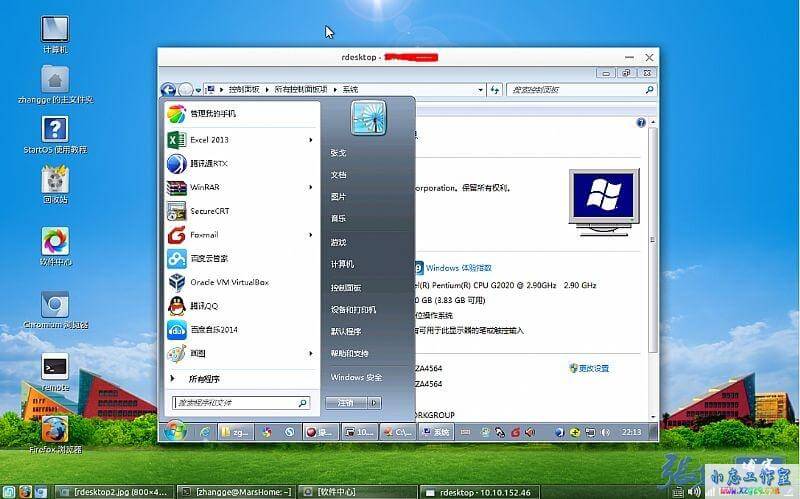Open zhangge's home folder desktop icon

tap(55, 84)
